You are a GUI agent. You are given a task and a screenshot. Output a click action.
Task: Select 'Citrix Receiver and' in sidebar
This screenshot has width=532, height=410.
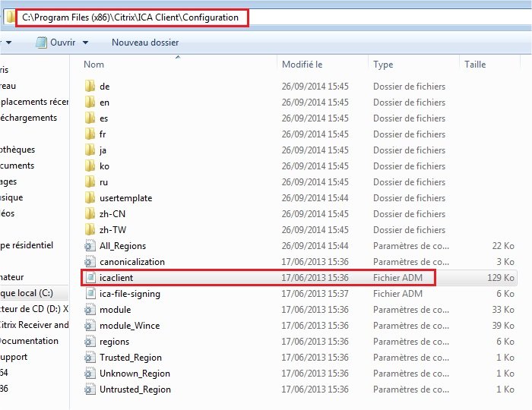pyautogui.click(x=34, y=325)
